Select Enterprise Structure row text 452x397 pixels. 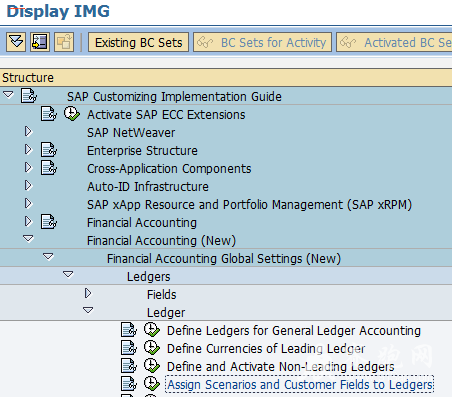pos(142,151)
